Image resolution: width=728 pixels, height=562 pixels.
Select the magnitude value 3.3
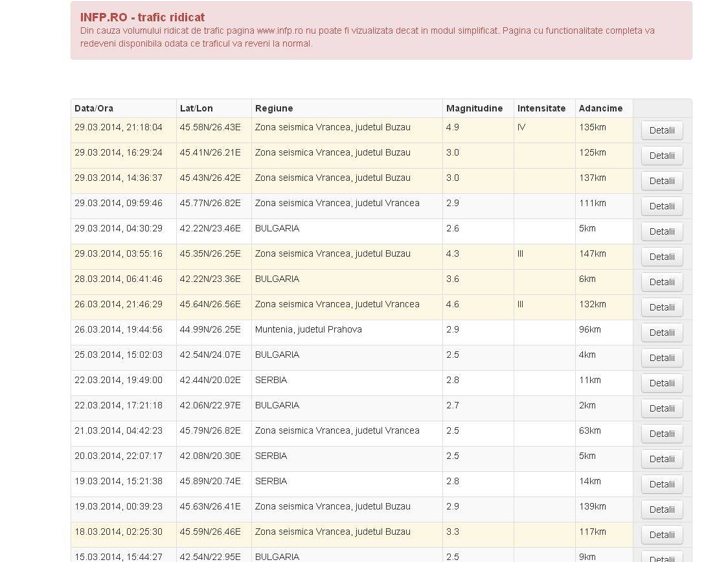pos(453,532)
